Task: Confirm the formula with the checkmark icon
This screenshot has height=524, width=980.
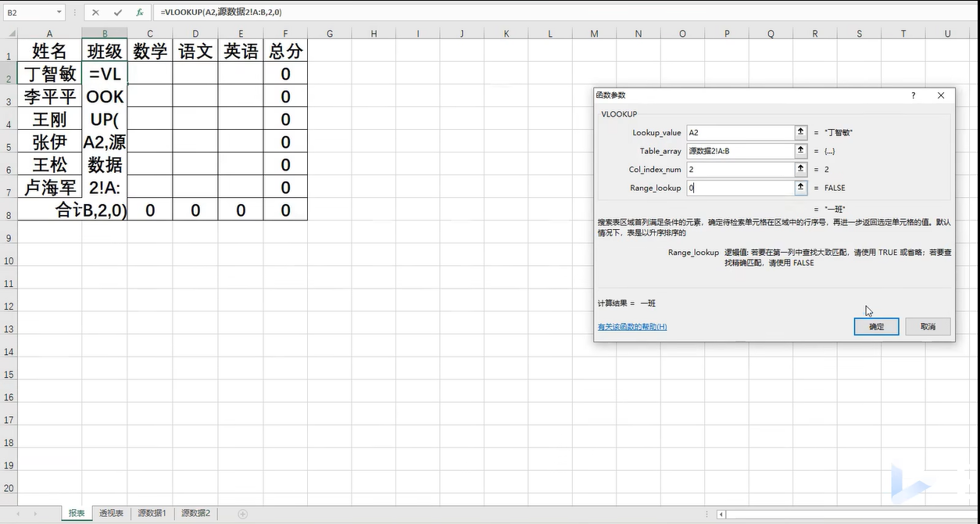Action: click(118, 13)
